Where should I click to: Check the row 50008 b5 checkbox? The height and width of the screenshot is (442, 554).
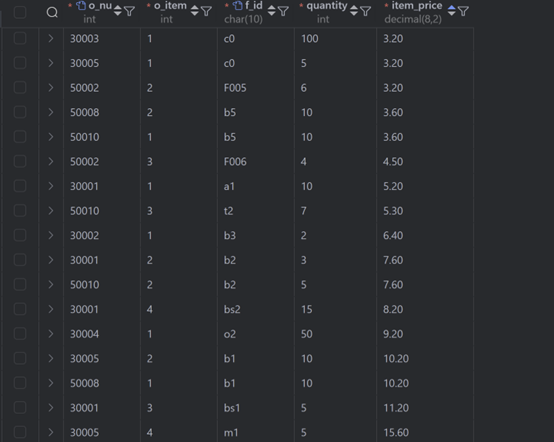20,112
